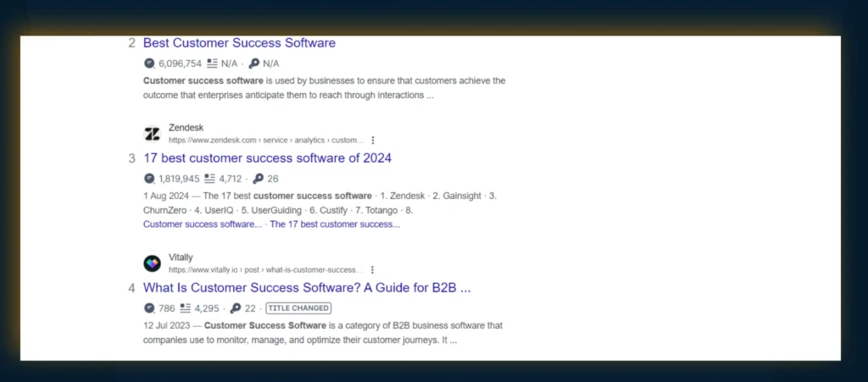Open "Best Customer Success Software" result
Viewport: 868px width, 382px height.
tap(239, 43)
